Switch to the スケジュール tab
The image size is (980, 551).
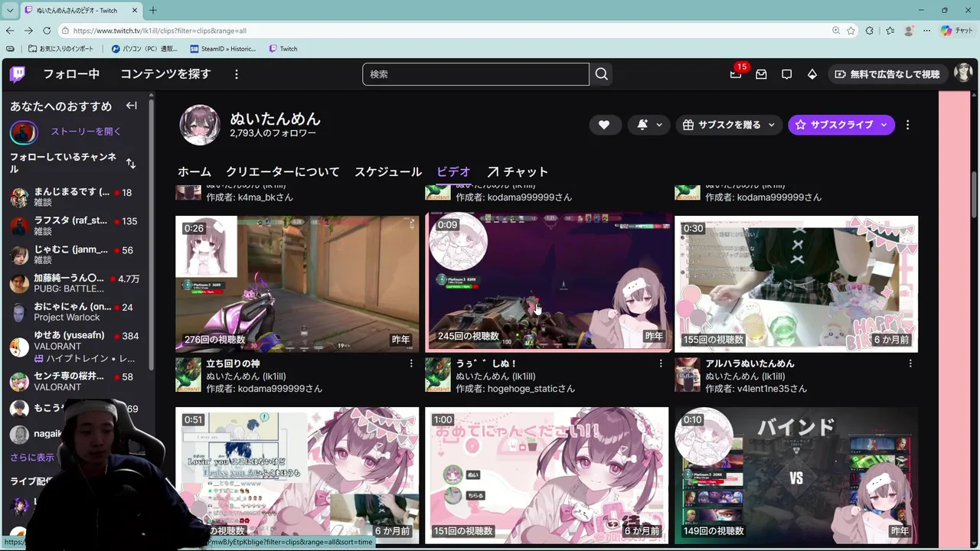coord(388,171)
